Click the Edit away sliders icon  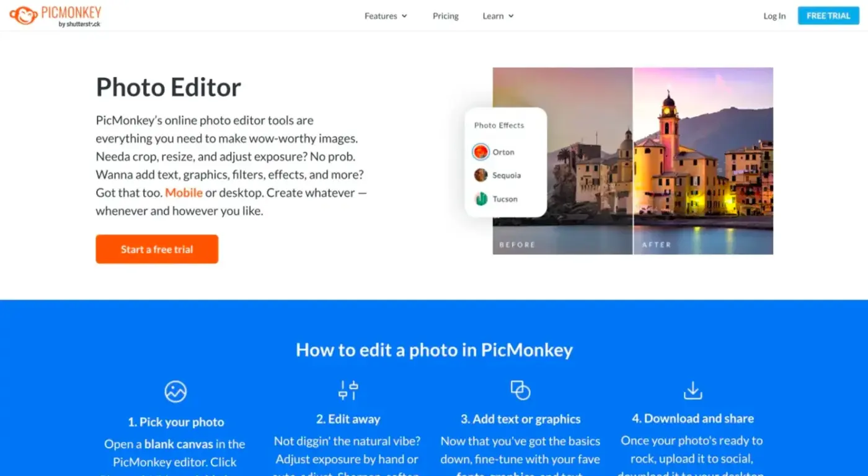pyautogui.click(x=348, y=390)
